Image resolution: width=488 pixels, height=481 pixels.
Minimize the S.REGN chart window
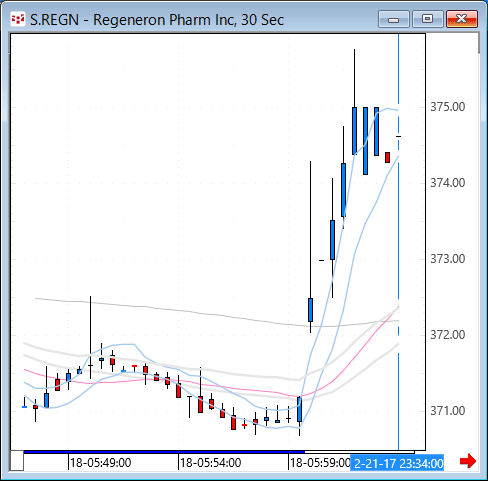tap(394, 19)
